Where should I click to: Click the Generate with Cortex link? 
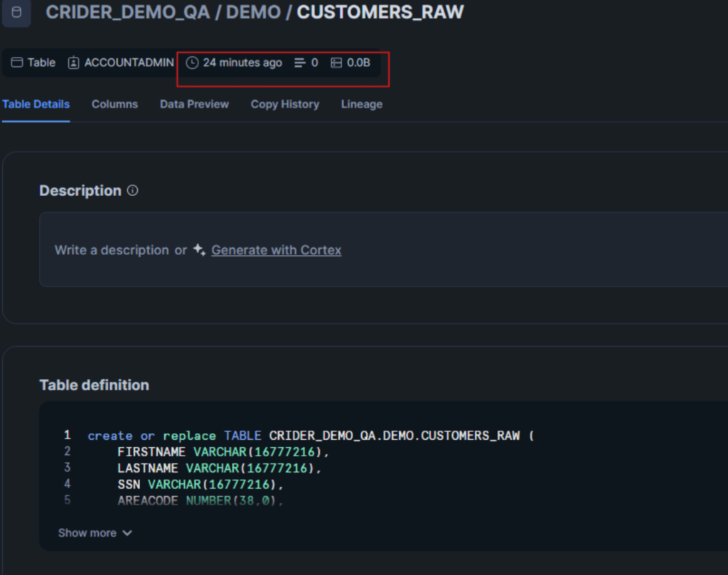(x=277, y=250)
